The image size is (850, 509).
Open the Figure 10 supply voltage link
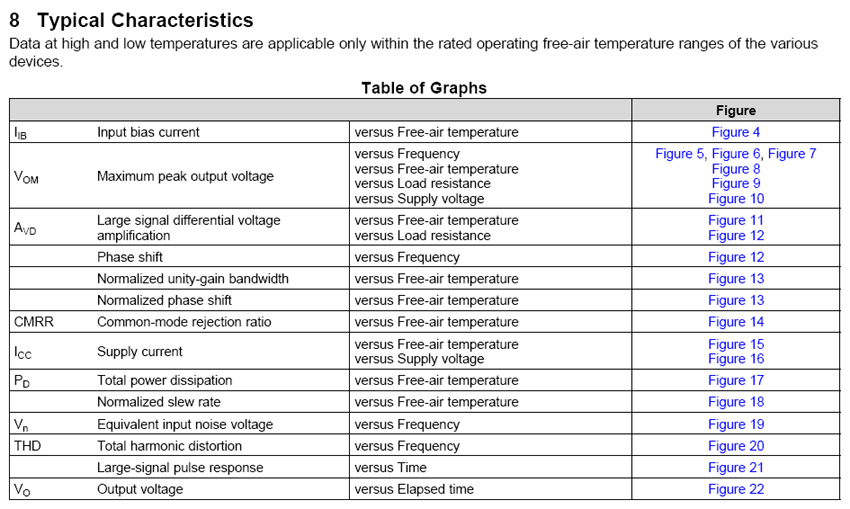pos(735,199)
